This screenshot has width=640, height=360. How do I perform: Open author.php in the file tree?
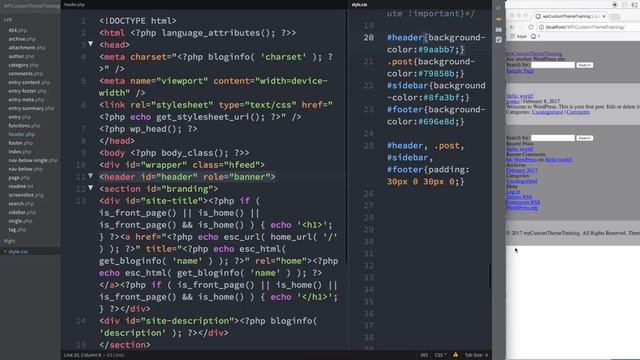pos(21,56)
